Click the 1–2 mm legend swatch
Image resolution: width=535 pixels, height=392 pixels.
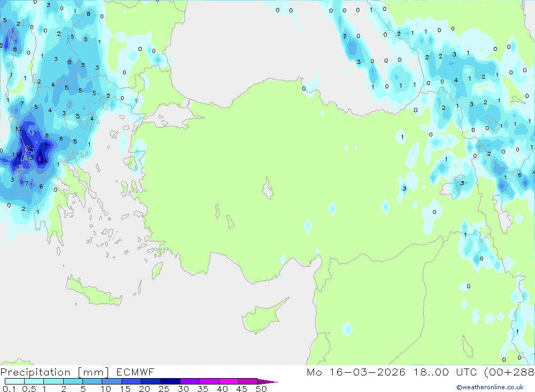tap(53, 381)
